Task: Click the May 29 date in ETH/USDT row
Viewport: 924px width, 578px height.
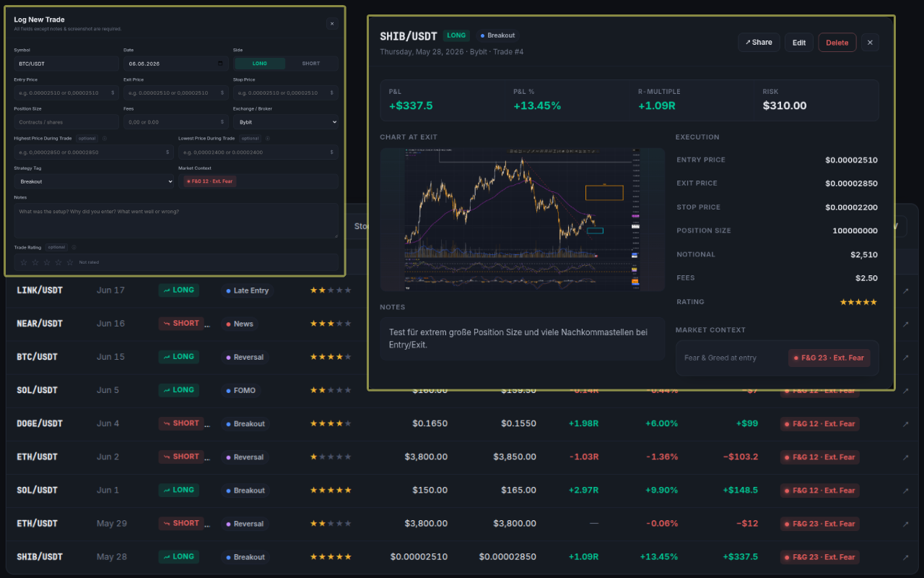Action: pos(112,523)
